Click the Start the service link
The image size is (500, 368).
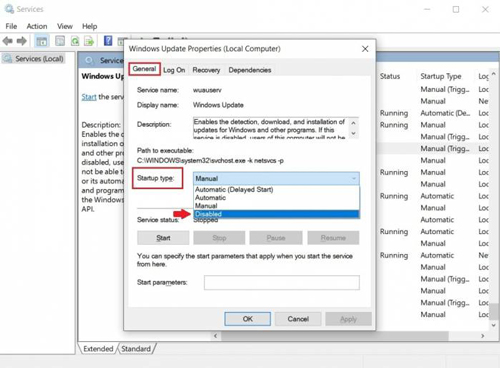pos(89,97)
